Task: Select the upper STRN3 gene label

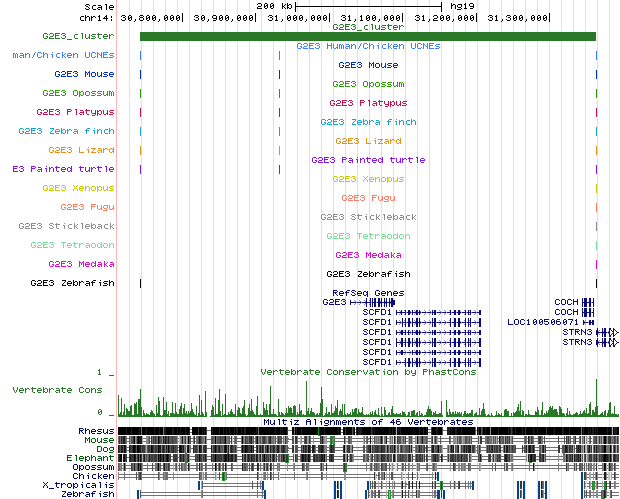Action: tap(576, 332)
